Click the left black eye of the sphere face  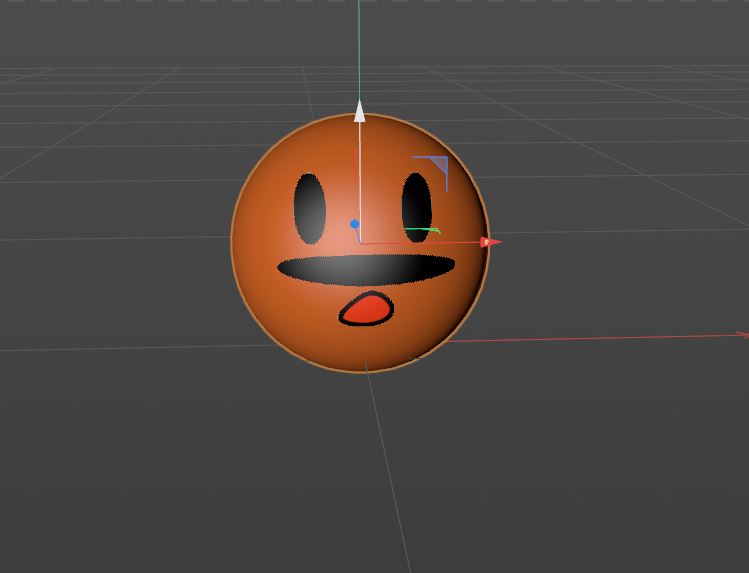[310, 208]
